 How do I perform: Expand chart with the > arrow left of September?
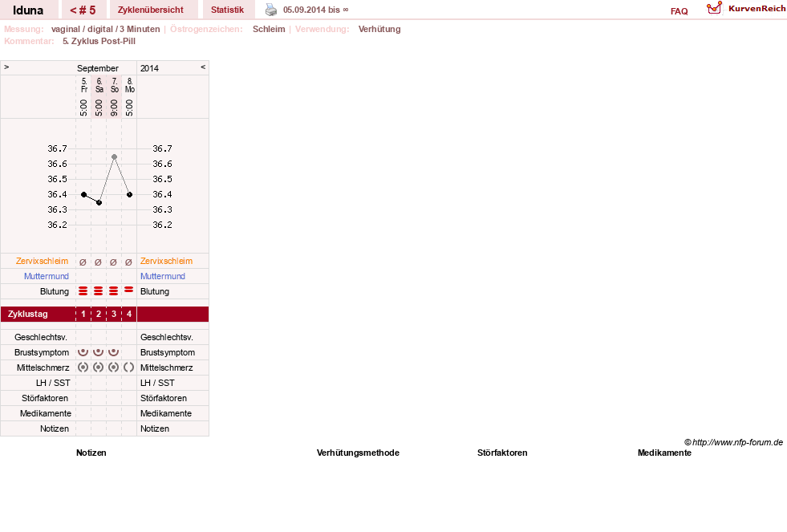(6, 67)
